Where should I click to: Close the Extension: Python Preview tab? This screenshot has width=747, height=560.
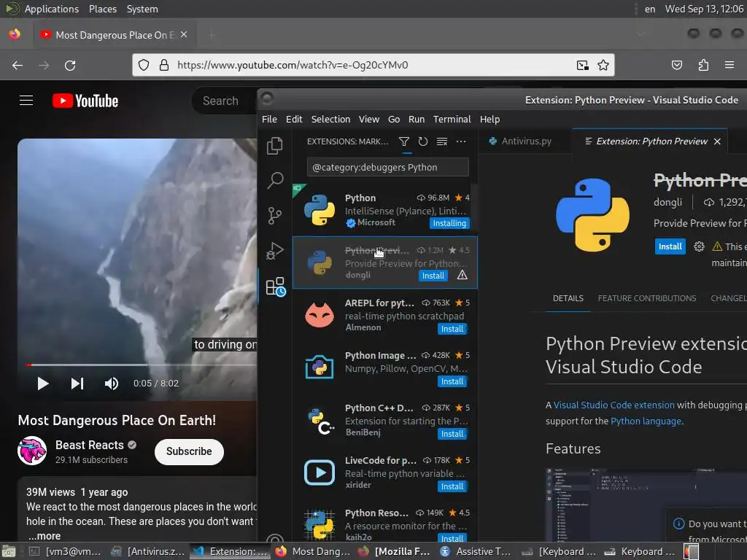(718, 141)
